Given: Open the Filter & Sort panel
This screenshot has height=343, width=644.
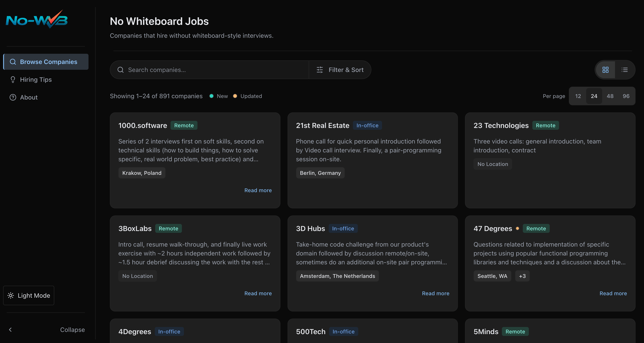Looking at the screenshot, I should [x=340, y=70].
